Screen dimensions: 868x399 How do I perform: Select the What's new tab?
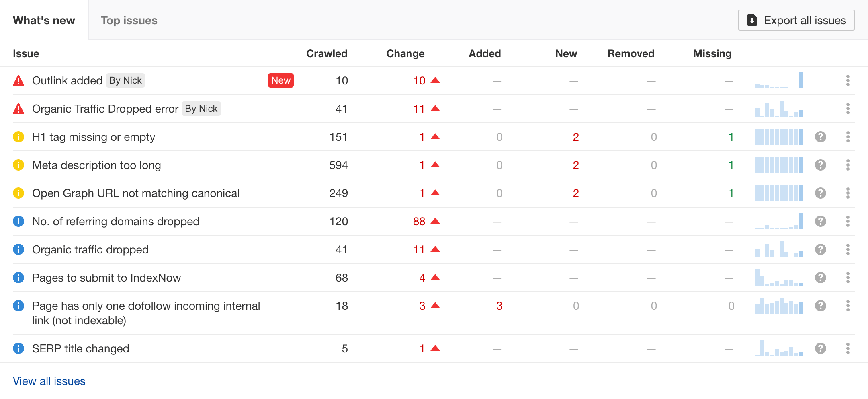(44, 20)
